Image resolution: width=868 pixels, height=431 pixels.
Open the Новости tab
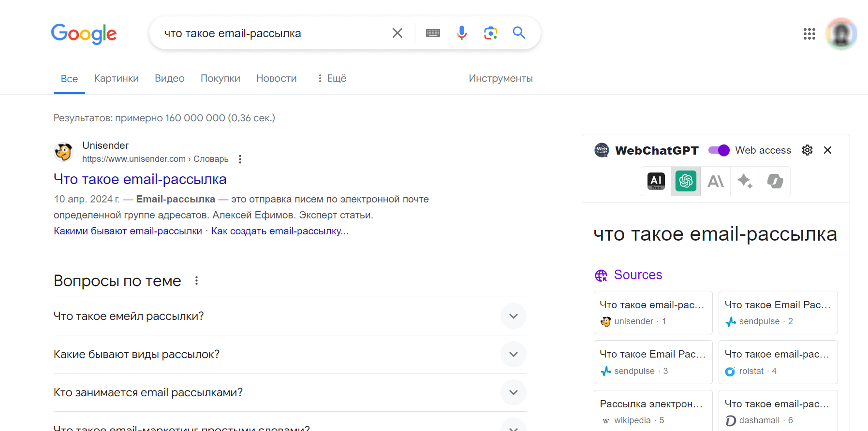276,78
